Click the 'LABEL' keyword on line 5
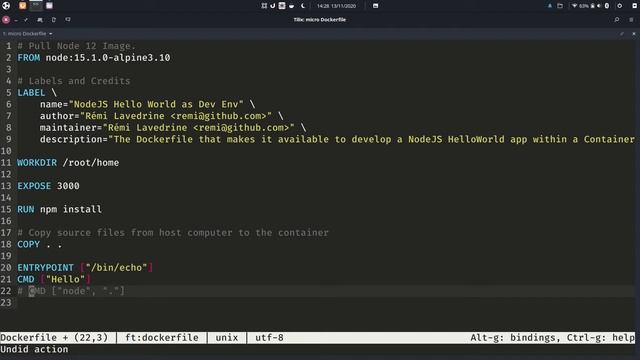640x360 pixels. click(x=31, y=93)
